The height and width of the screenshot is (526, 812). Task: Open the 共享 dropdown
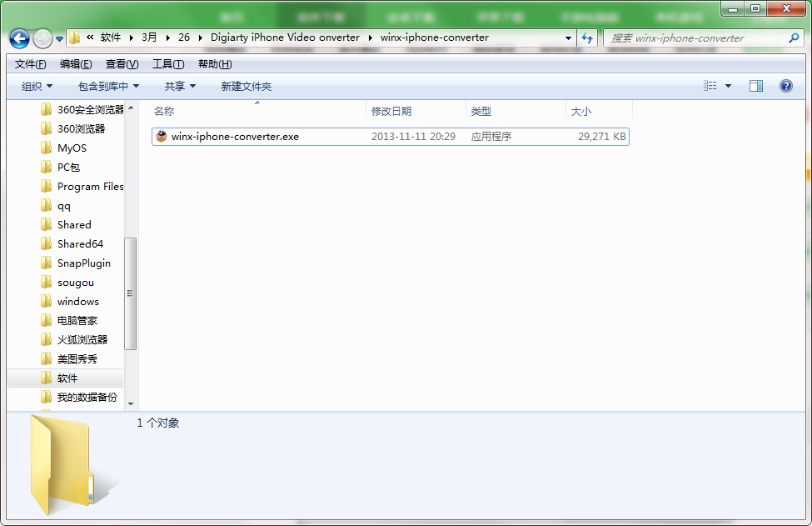click(180, 87)
